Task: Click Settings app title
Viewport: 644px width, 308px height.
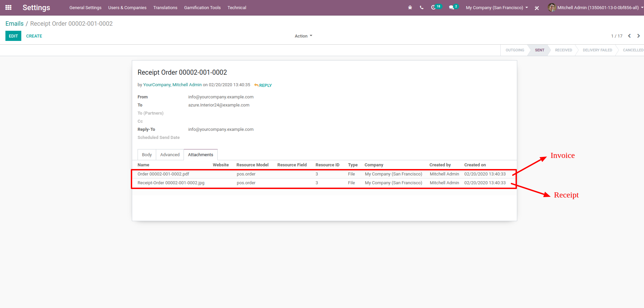Action: point(36,7)
